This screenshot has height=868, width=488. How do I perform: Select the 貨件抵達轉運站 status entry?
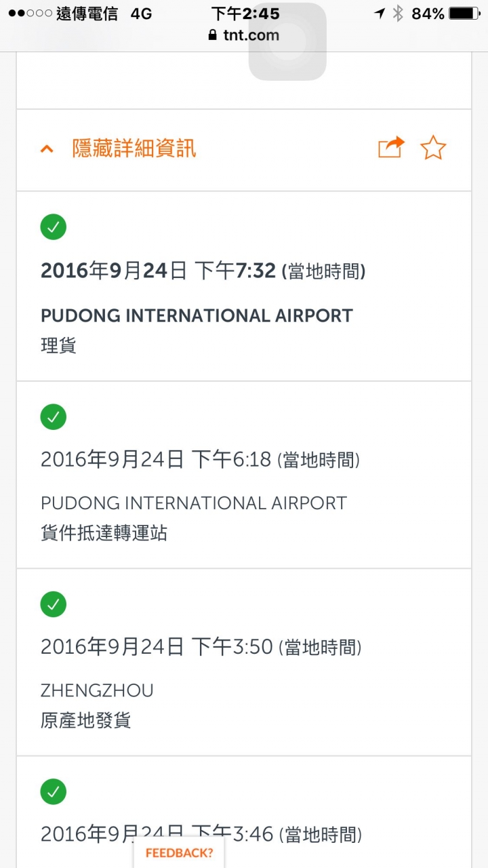pos(104,533)
